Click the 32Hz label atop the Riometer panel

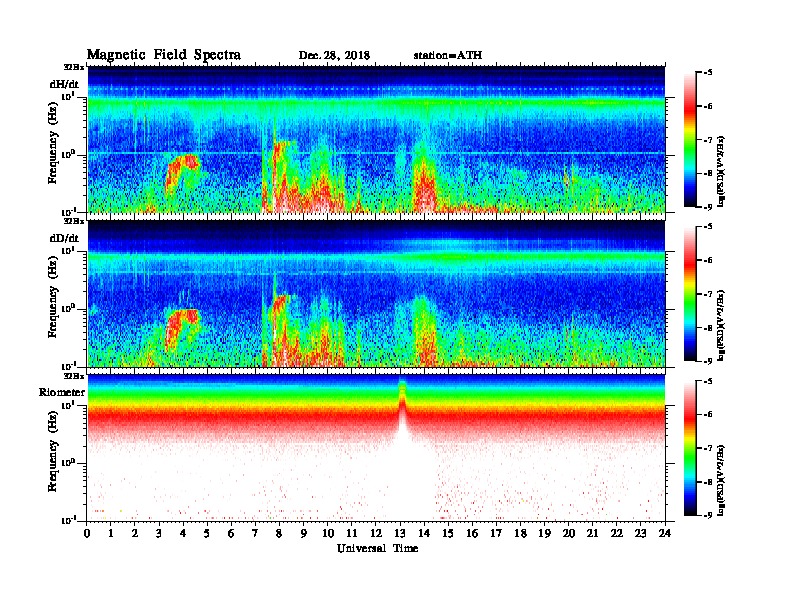tap(74, 376)
